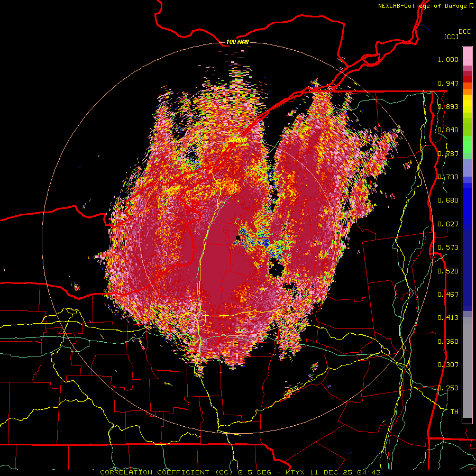Click the 0.893 scale value
The height and width of the screenshot is (476, 476).
coord(448,106)
